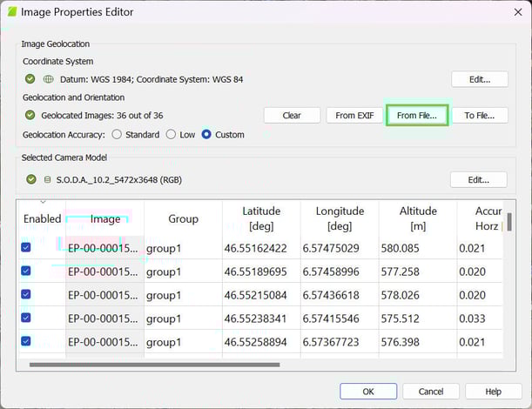Uncheck Enabled for row with latitude 46.55258894
This screenshot has width=532, height=409.
(x=26, y=341)
